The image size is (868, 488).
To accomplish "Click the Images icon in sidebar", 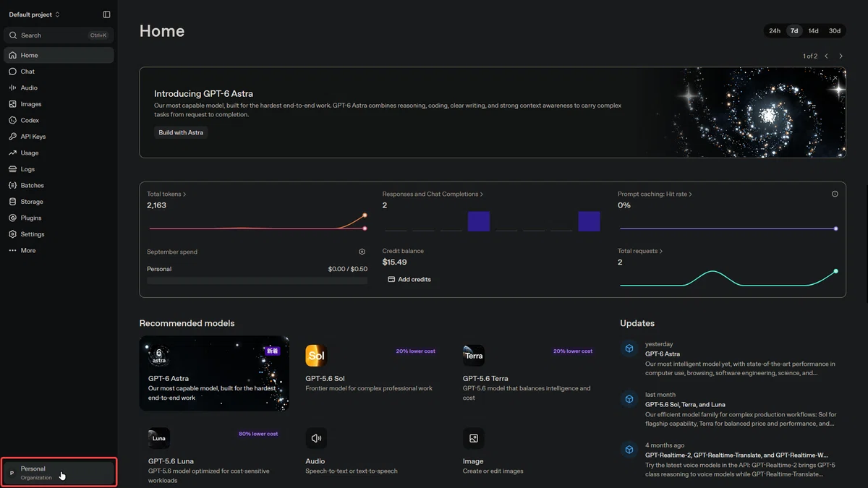I will pos(12,104).
